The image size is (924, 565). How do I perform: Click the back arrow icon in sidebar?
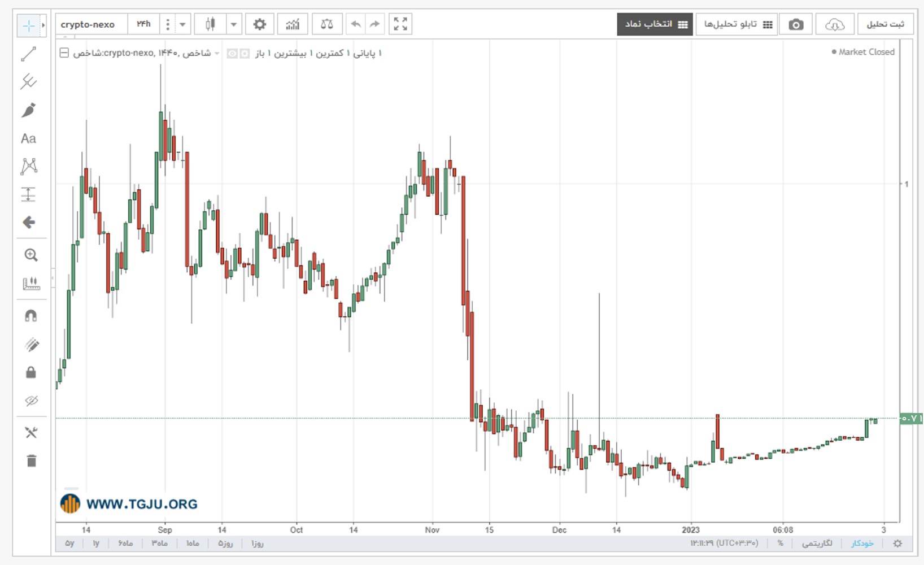coord(29,223)
